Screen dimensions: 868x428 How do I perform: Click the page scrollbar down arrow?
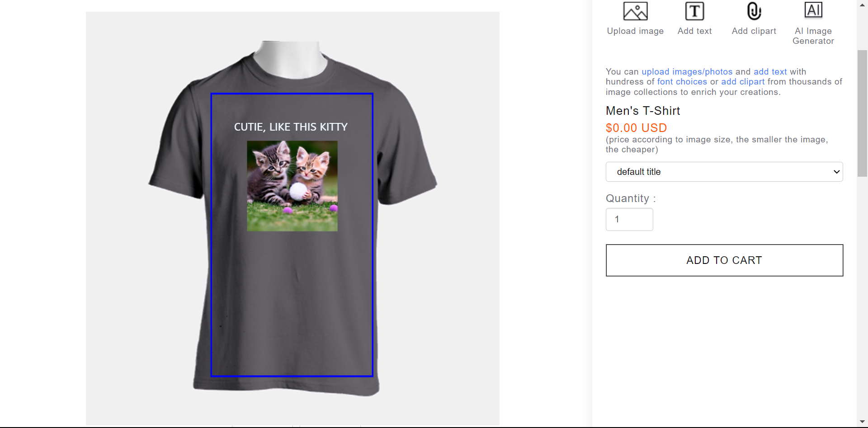click(862, 422)
